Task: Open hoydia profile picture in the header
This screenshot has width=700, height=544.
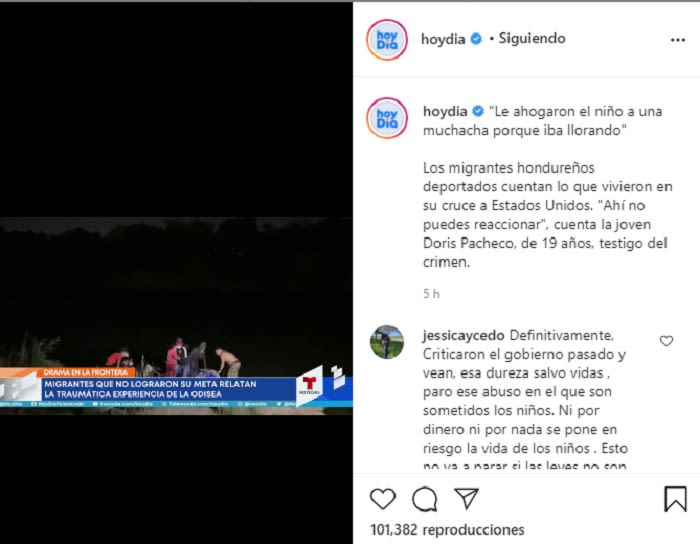Action: click(x=387, y=40)
